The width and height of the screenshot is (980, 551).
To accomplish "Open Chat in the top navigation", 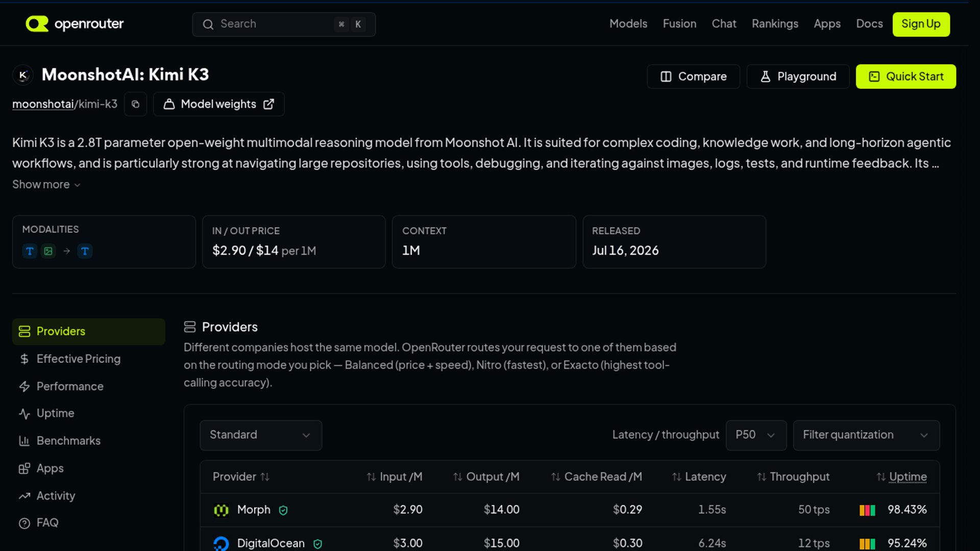I will coord(724,24).
